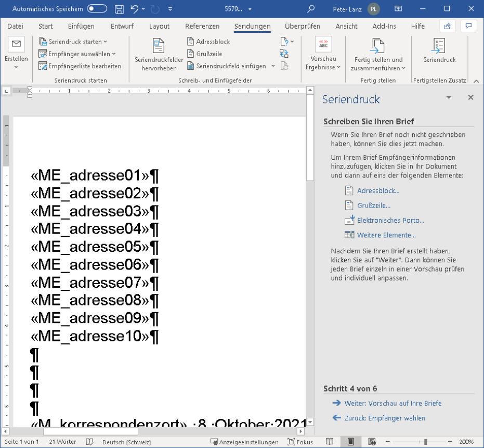Switch to Lesemodus read view icon
Image resolution: width=484 pixels, height=448 pixels.
coord(330,442)
